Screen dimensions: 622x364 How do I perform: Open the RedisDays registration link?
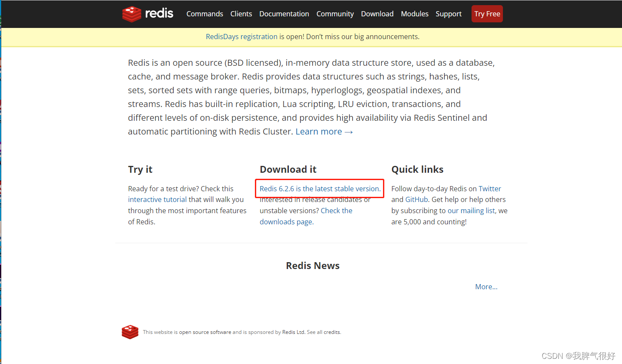click(x=242, y=37)
